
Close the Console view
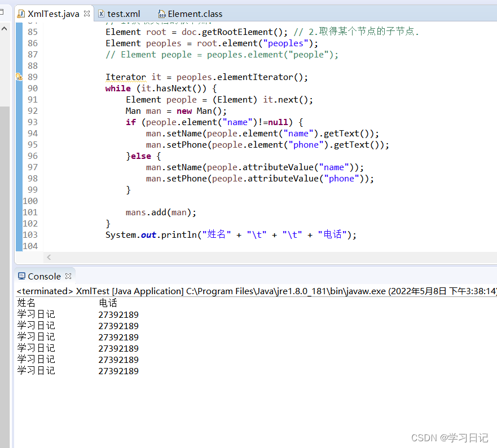tap(68, 276)
